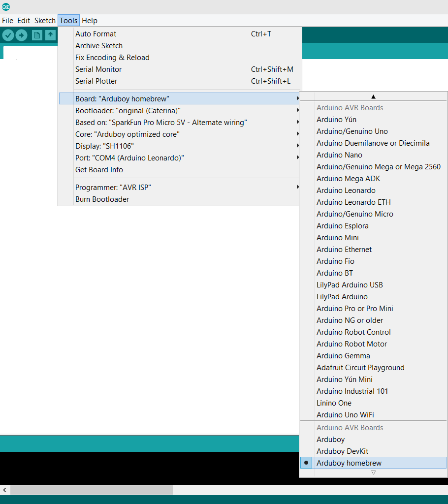Click the Open sketch icon

click(x=50, y=35)
